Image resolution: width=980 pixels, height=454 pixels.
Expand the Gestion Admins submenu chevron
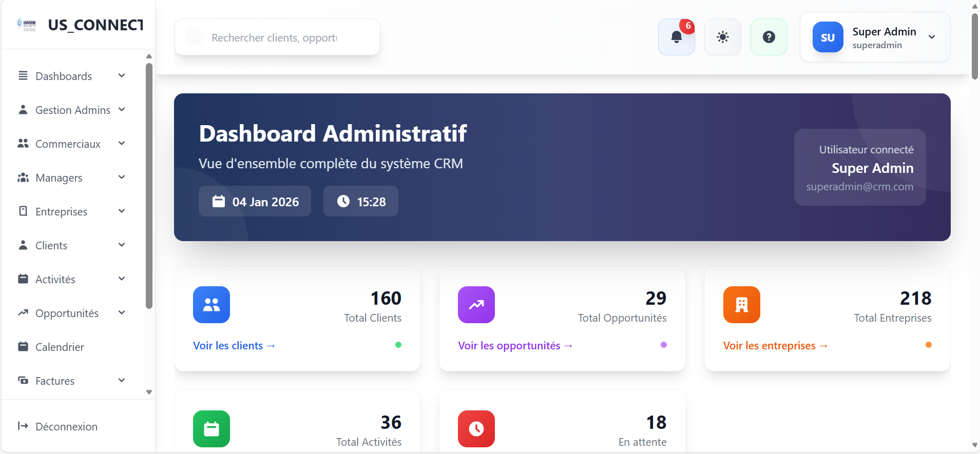pyautogui.click(x=122, y=110)
